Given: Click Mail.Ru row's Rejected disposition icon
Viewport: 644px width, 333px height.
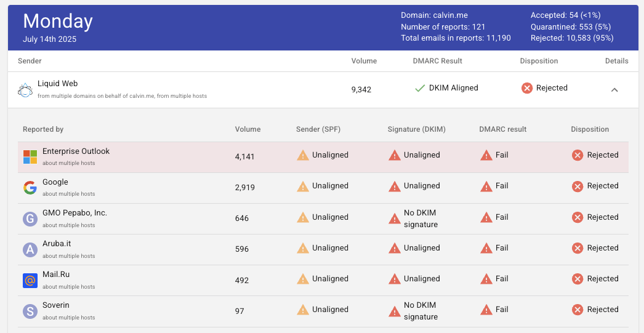Looking at the screenshot, I should point(578,279).
